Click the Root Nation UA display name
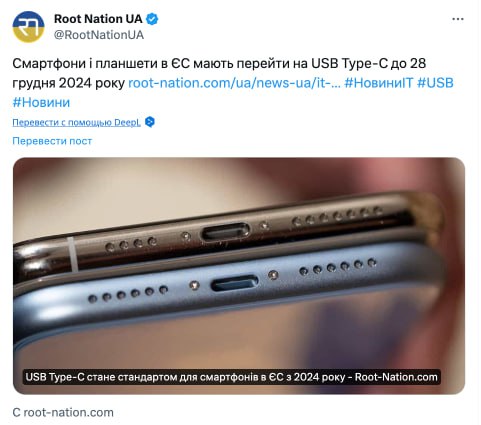This screenshot has width=481, height=425. click(98, 19)
